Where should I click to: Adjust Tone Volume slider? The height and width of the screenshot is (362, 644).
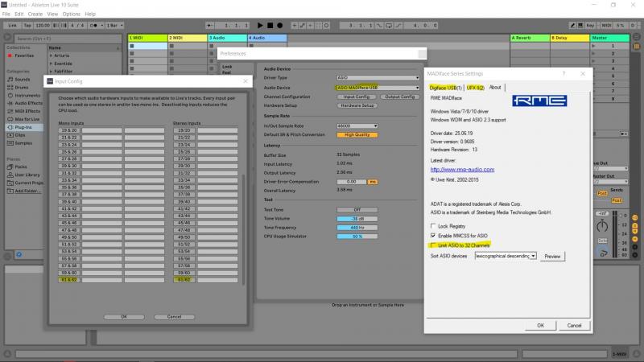[357, 219]
